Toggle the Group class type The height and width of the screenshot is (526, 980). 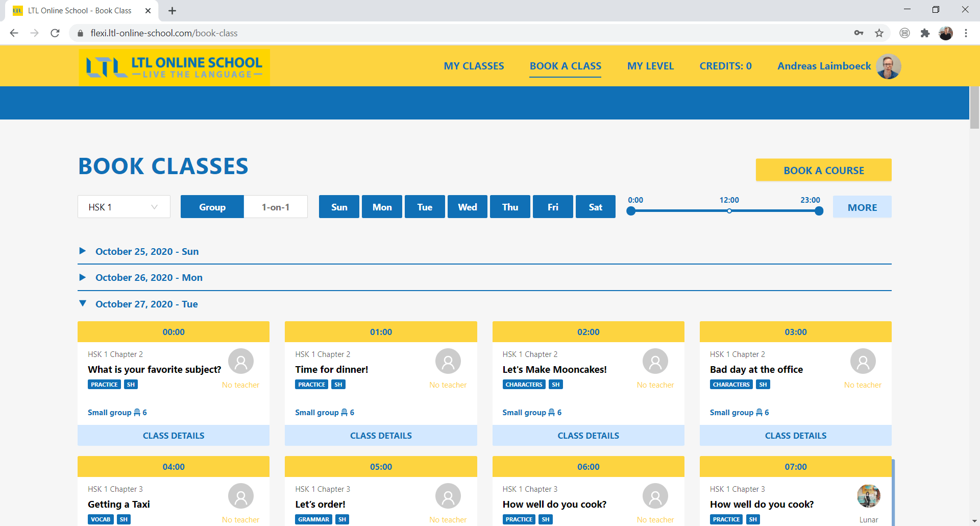click(212, 207)
